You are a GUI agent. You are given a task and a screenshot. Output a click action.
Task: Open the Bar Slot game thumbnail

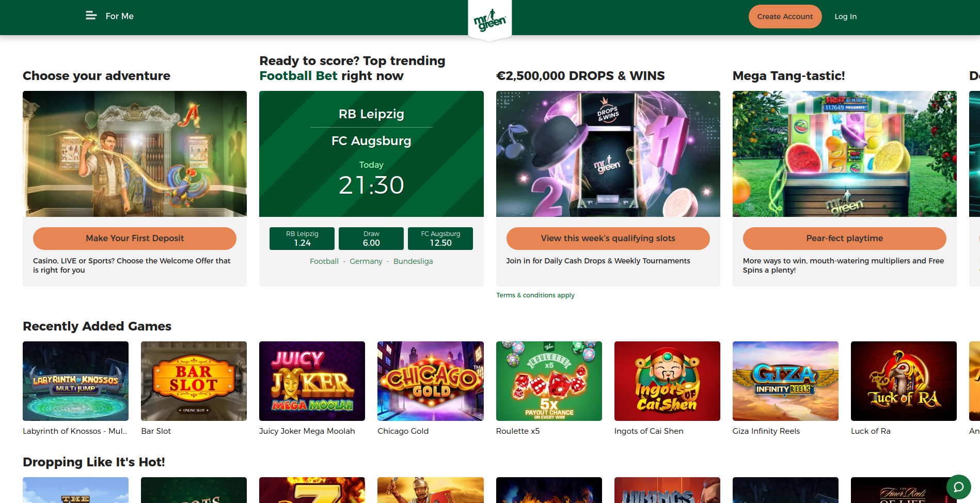194,381
